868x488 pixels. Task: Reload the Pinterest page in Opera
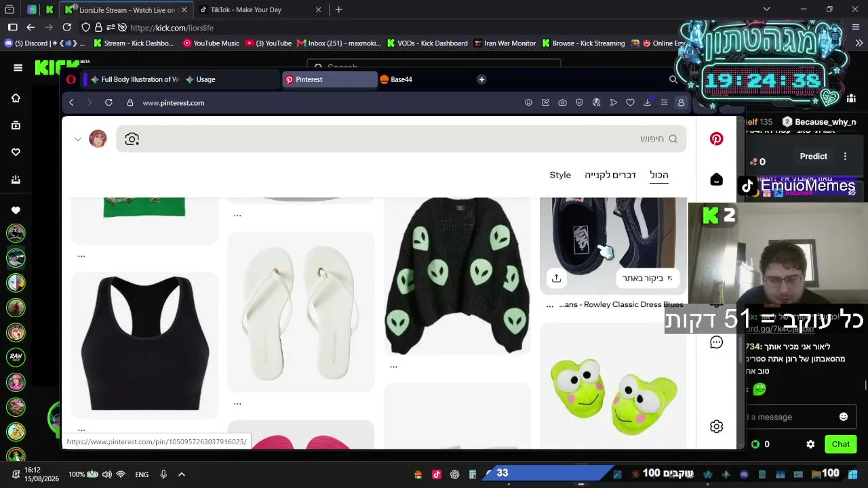tap(108, 102)
